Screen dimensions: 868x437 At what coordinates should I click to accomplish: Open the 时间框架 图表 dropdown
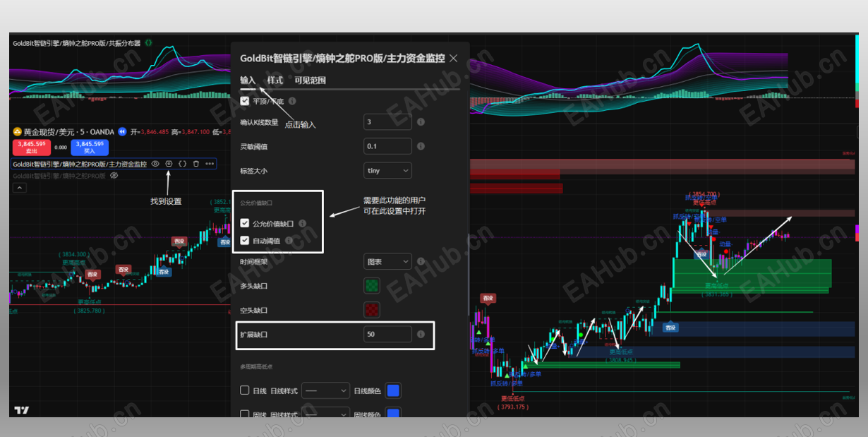pyautogui.click(x=387, y=261)
